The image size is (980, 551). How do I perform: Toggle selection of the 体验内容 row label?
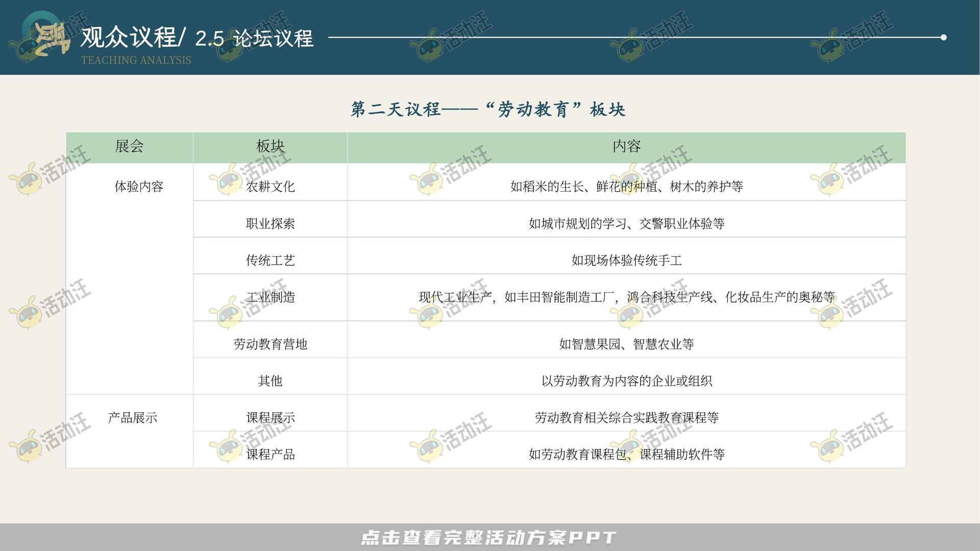click(139, 187)
